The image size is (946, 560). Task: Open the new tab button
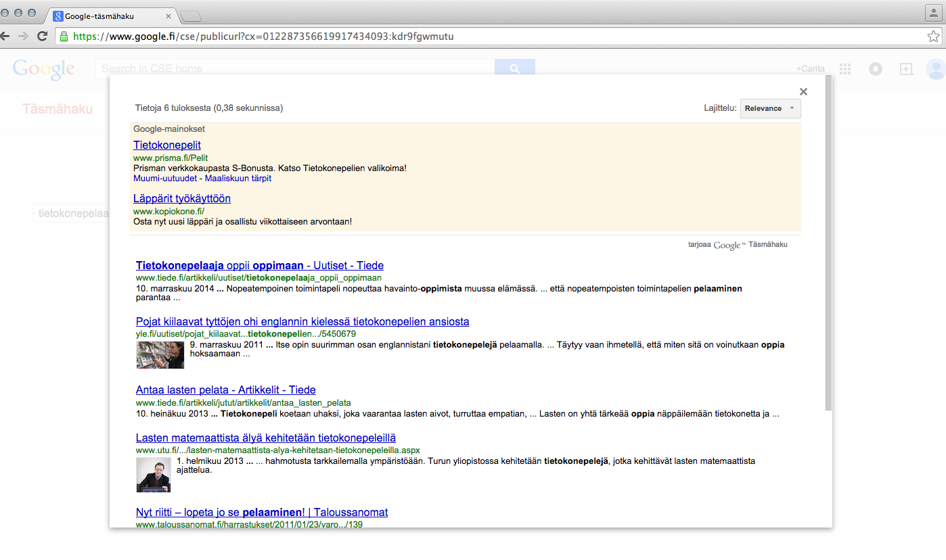click(x=192, y=16)
